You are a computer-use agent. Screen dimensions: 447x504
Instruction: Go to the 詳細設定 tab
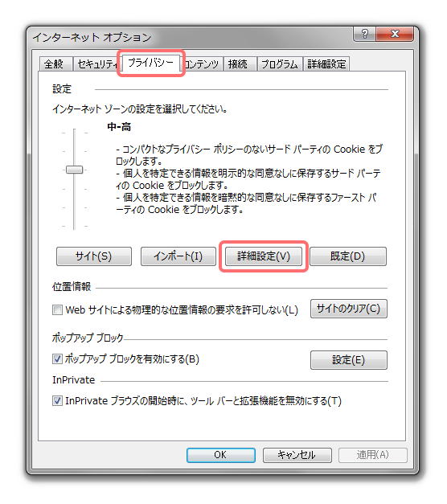tap(326, 64)
